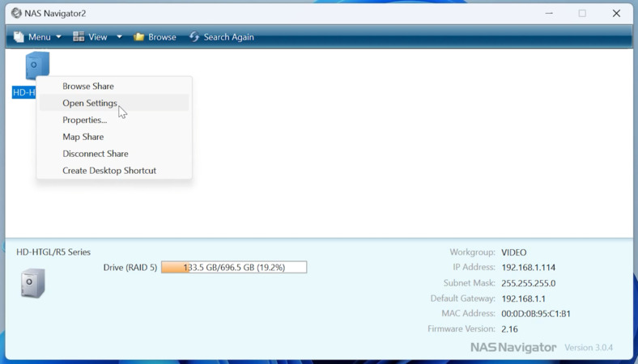Viewport: 638px width, 364px height.
Task: Click the default gateway 192.168.1.1
Action: point(523,298)
